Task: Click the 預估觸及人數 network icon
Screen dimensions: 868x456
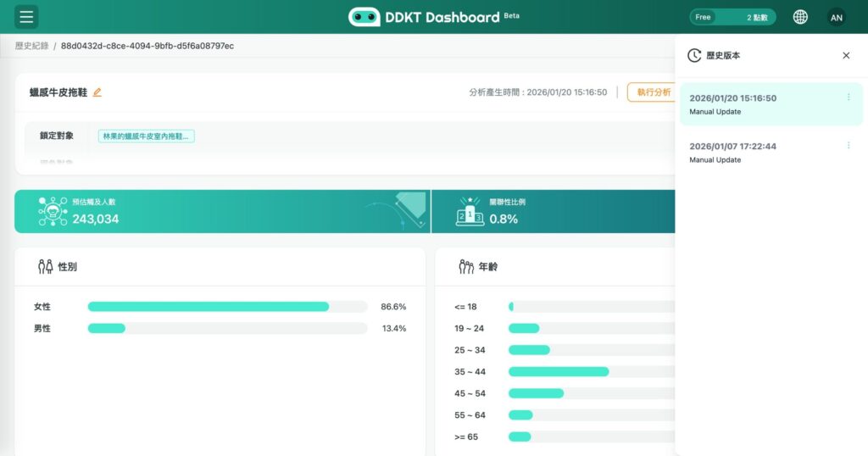Action: pyautogui.click(x=53, y=211)
